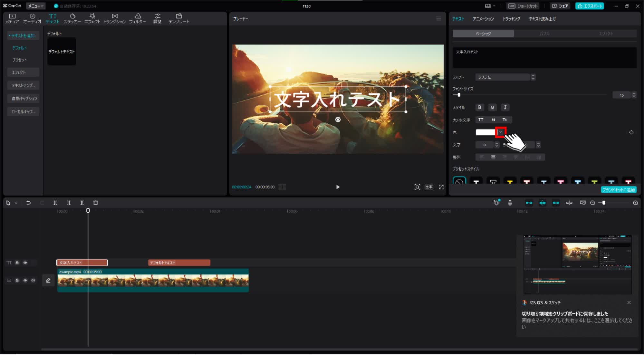The image size is (644, 355).
Task: Open the トランジション transitions panel
Action: pos(115,18)
